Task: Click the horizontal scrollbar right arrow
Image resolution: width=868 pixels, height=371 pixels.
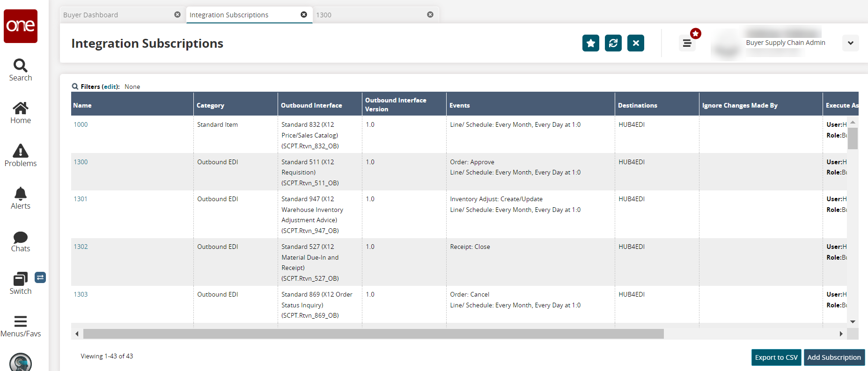Action: click(x=841, y=334)
